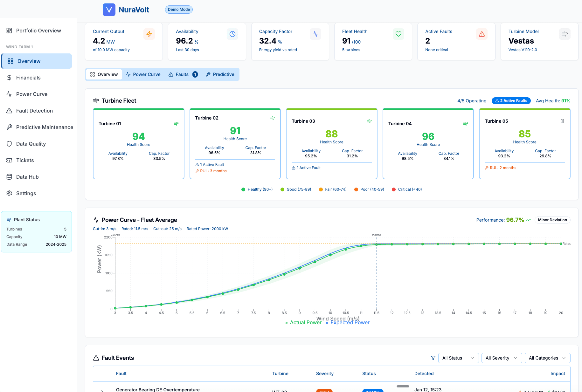
Task: Click the Data Hub database icon
Action: [9, 177]
